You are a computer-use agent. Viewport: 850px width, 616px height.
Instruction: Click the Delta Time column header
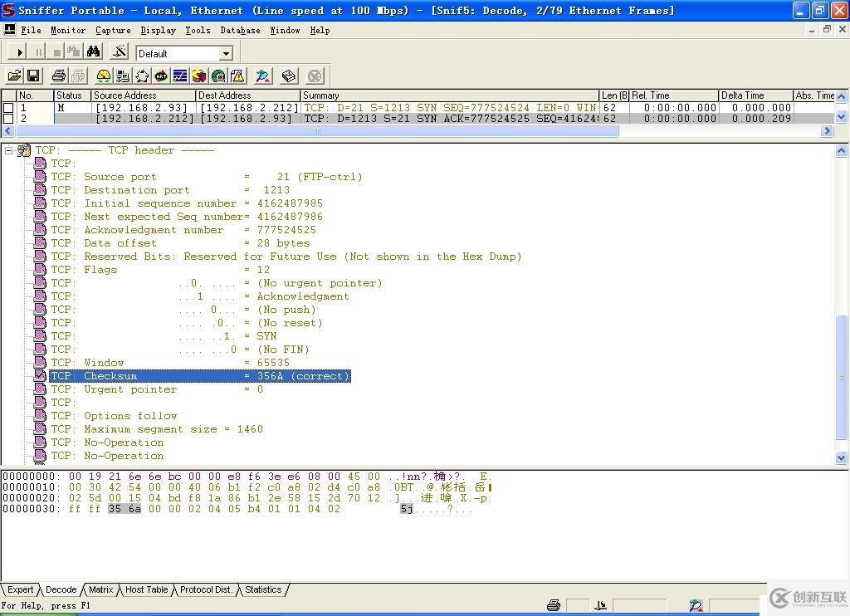point(755,95)
